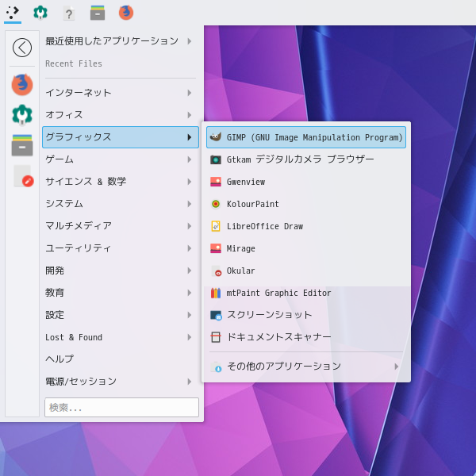Click the Okular icon
Viewport: 476px width, 476px height.
tap(216, 271)
